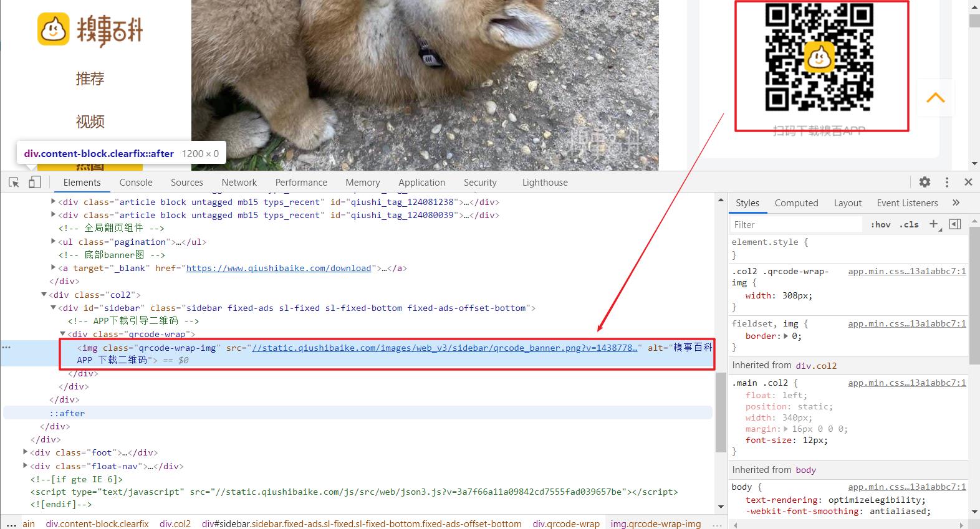Expand the div class foot node
This screenshot has width=980, height=529.
click(x=25, y=452)
